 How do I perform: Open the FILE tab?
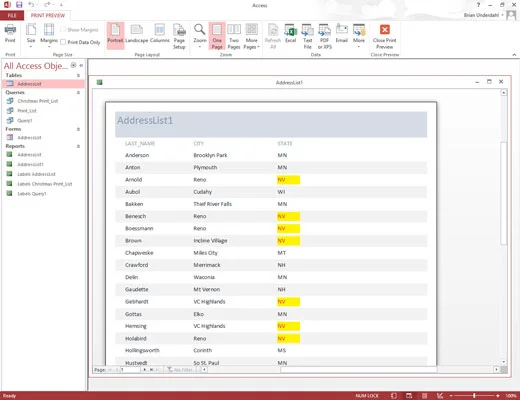point(12,16)
